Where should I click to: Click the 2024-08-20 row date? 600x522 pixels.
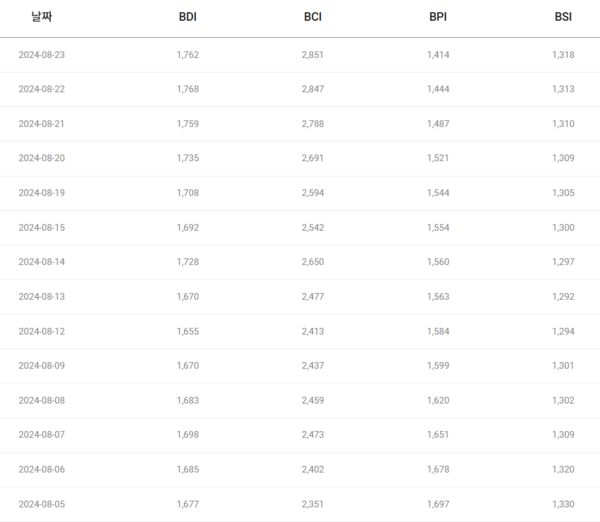pyautogui.click(x=41, y=158)
